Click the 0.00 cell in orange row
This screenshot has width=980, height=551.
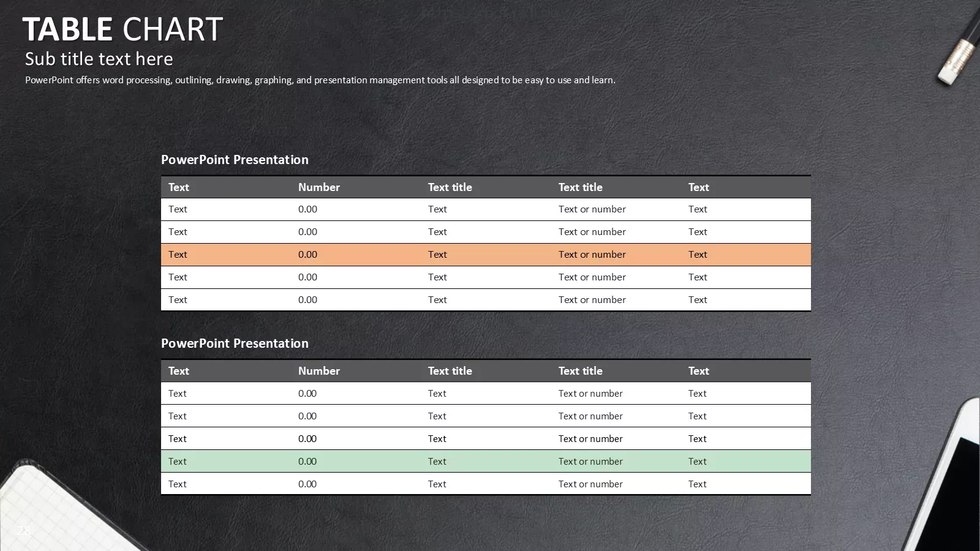click(307, 255)
